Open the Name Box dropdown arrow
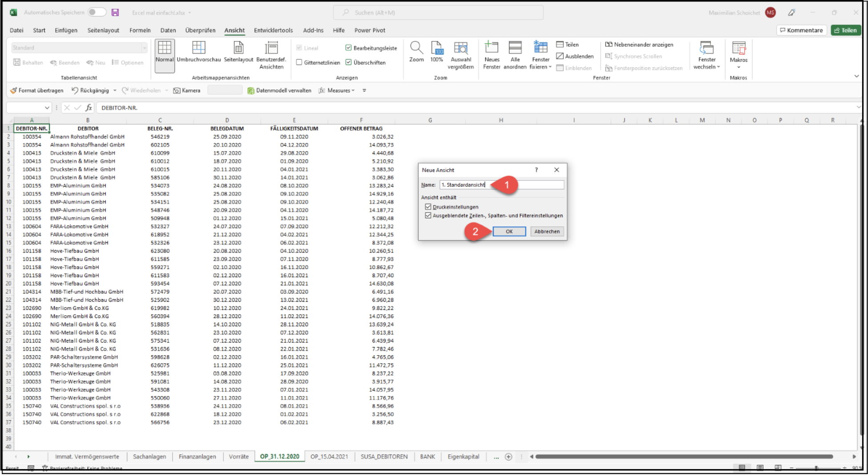 pos(47,107)
